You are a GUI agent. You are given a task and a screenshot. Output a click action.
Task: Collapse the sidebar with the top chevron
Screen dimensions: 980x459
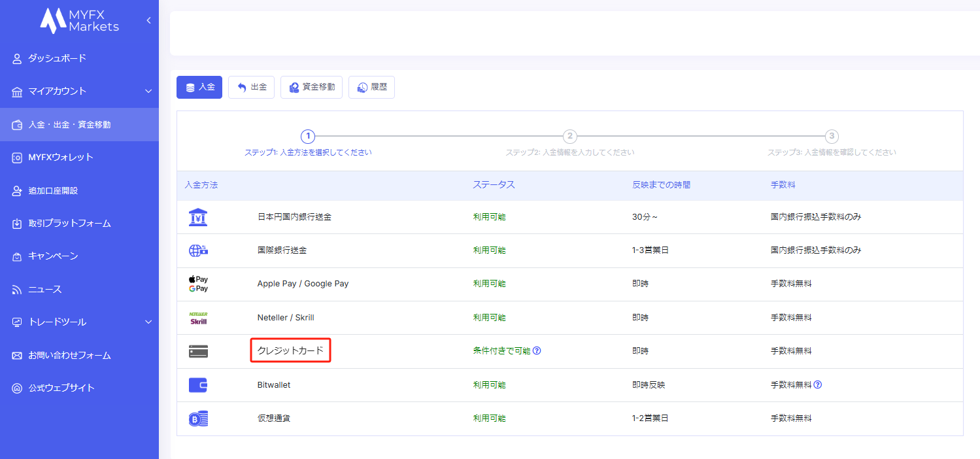coord(148,20)
